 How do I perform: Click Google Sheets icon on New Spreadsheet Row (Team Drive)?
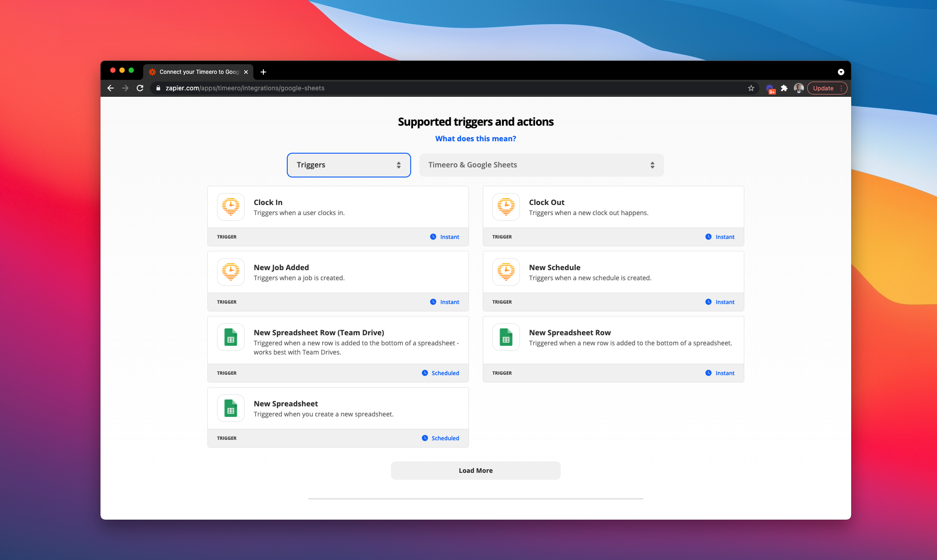231,337
